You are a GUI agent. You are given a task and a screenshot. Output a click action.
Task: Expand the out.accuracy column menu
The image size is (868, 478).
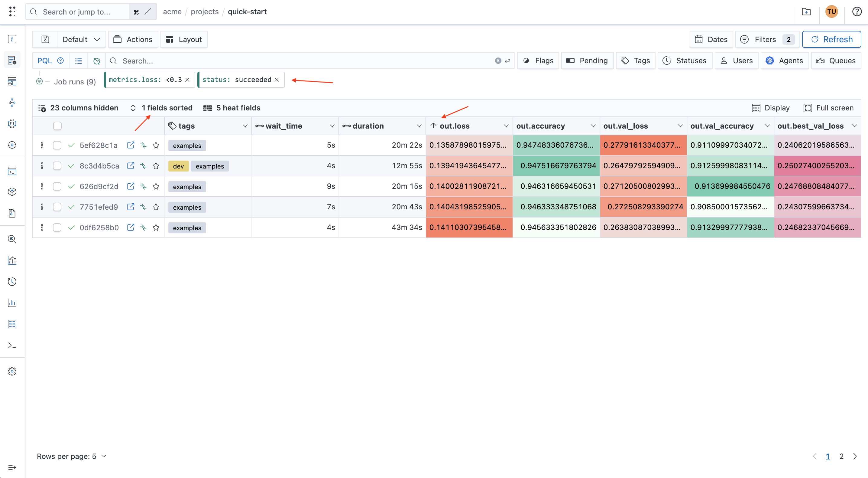(x=593, y=126)
